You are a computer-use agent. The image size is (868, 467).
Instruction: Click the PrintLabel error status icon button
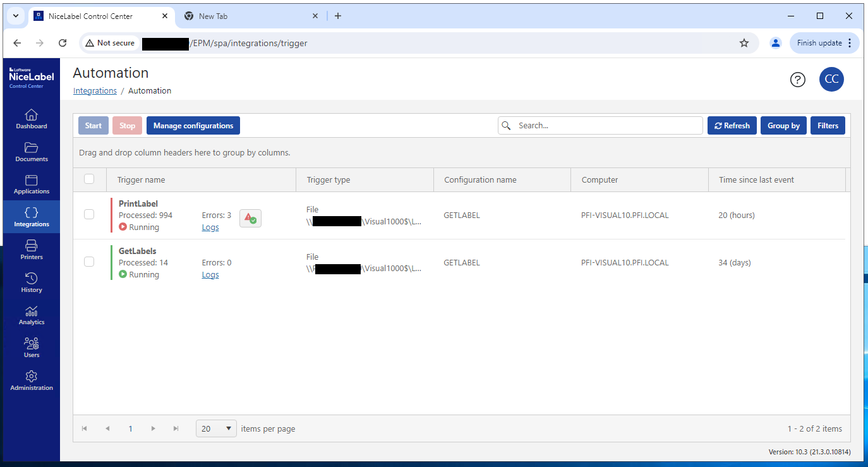click(250, 218)
